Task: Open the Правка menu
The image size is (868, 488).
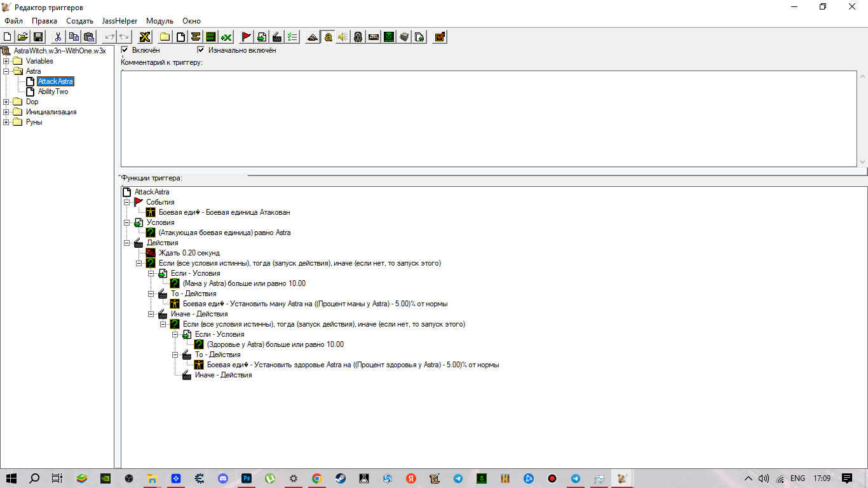Action: (x=44, y=21)
